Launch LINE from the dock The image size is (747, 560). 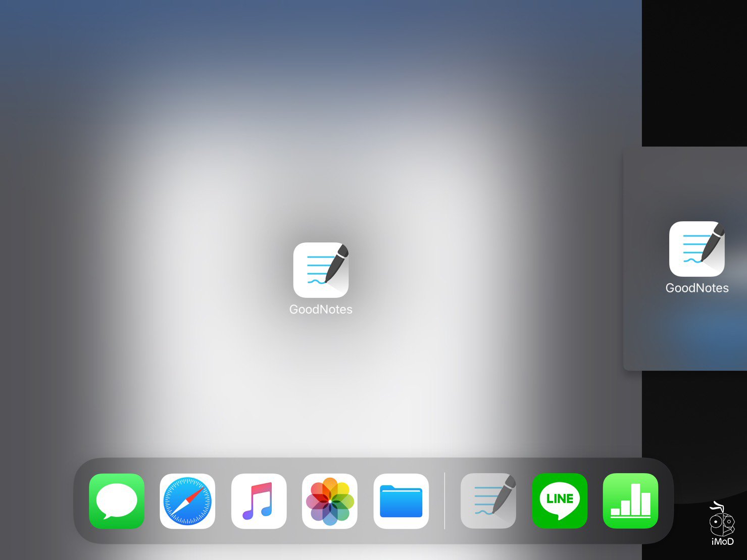coord(560,501)
